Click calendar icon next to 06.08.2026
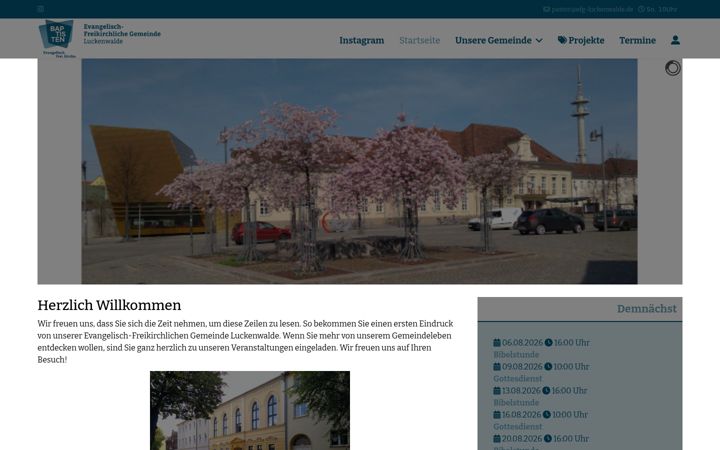 click(497, 343)
